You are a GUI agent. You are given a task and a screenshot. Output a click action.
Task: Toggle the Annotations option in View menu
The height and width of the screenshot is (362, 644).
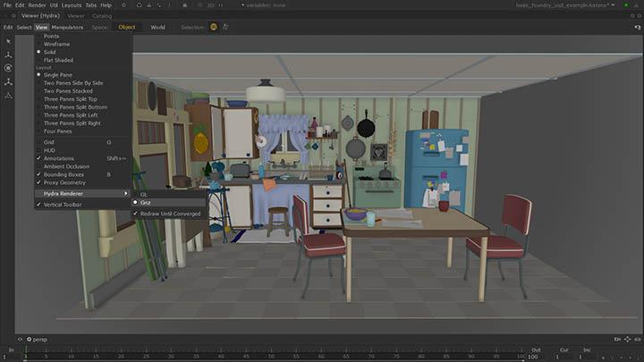59,158
